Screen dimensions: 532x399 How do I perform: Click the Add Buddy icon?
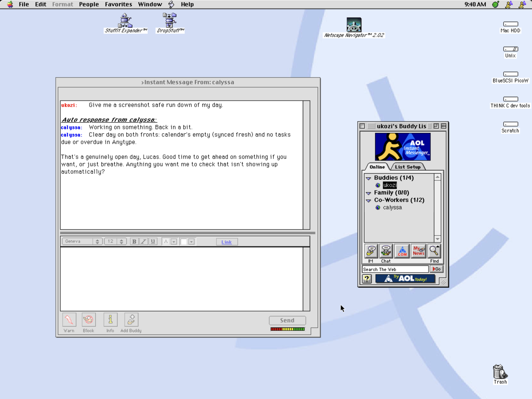point(131,320)
